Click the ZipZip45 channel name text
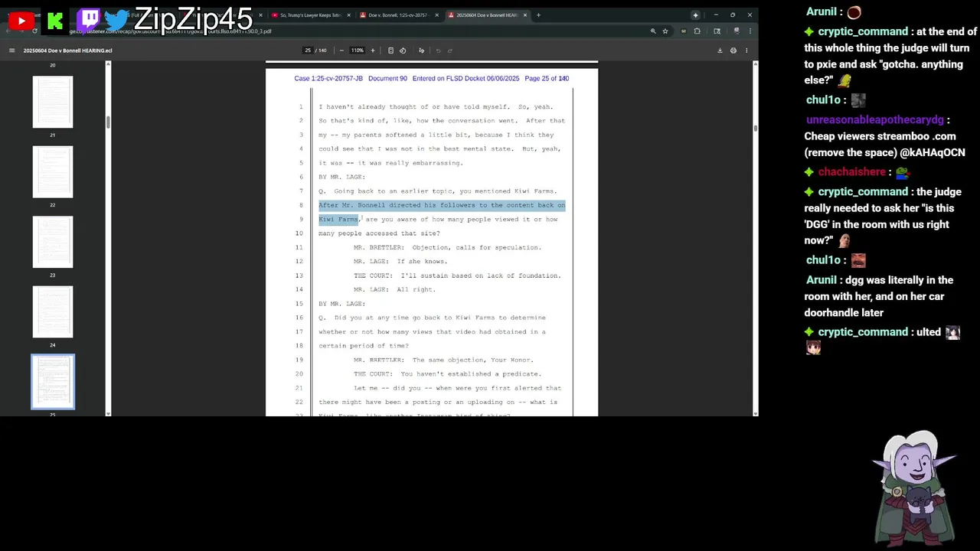 point(193,19)
